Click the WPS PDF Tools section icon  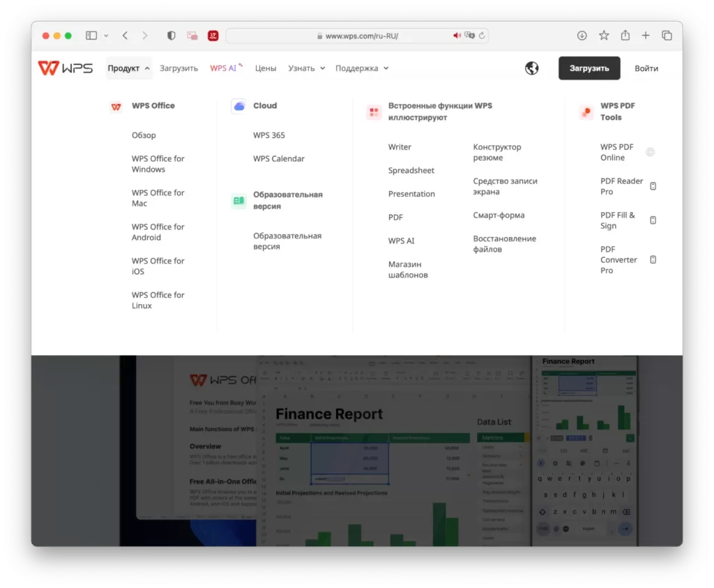click(x=586, y=112)
